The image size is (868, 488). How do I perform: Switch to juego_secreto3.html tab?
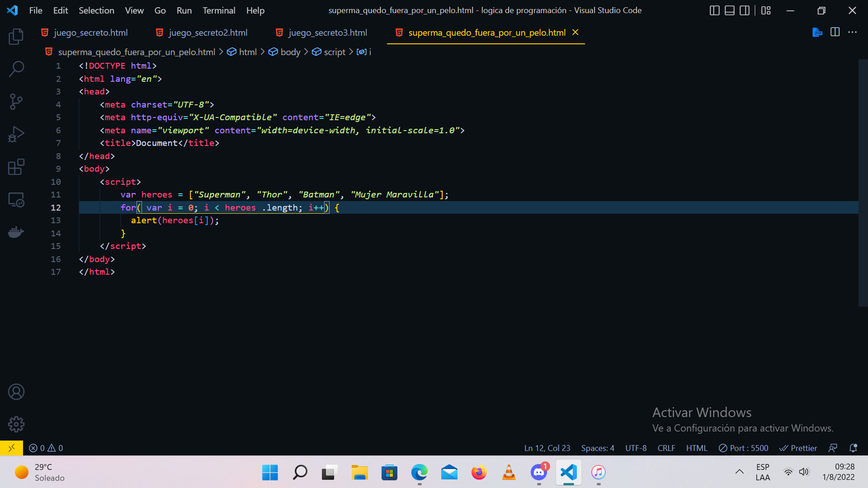click(x=328, y=33)
